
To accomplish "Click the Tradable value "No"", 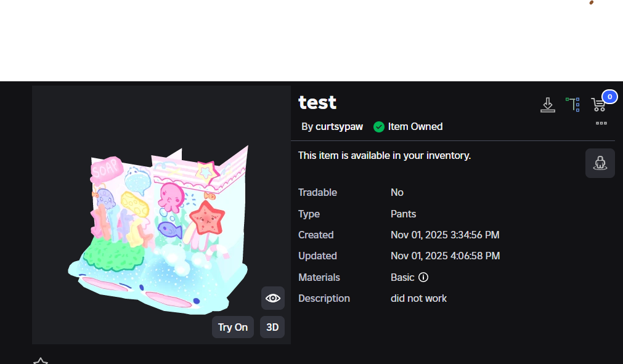I will click(397, 193).
